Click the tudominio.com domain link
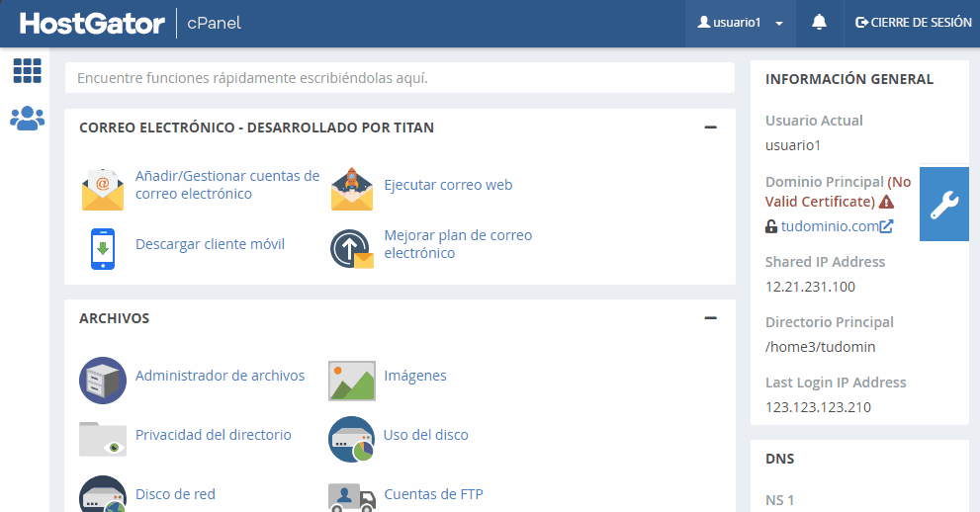This screenshot has height=512, width=980. tap(830, 226)
